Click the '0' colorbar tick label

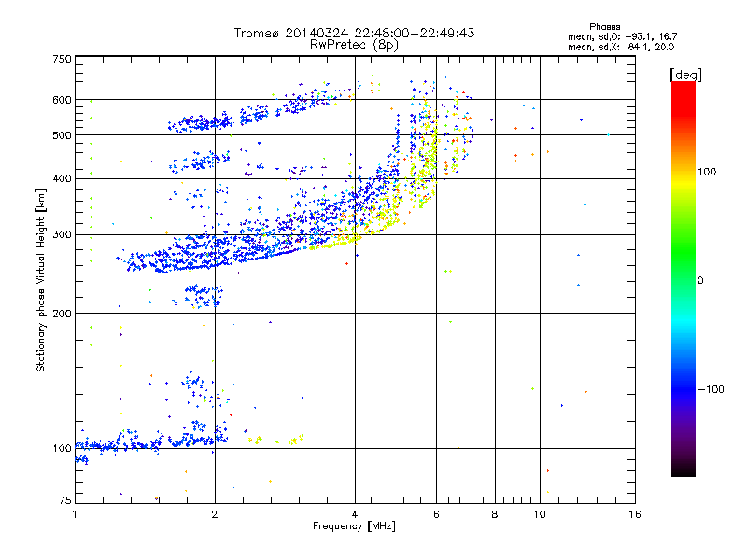click(x=700, y=281)
